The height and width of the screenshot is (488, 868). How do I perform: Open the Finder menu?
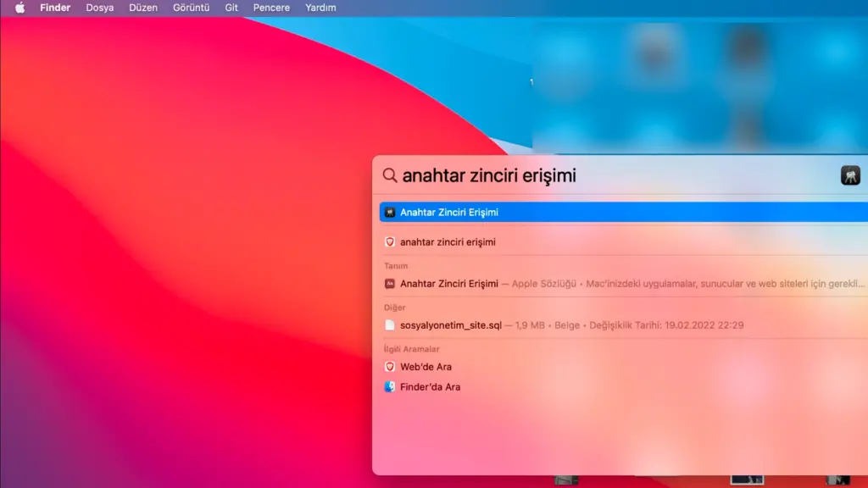point(55,8)
